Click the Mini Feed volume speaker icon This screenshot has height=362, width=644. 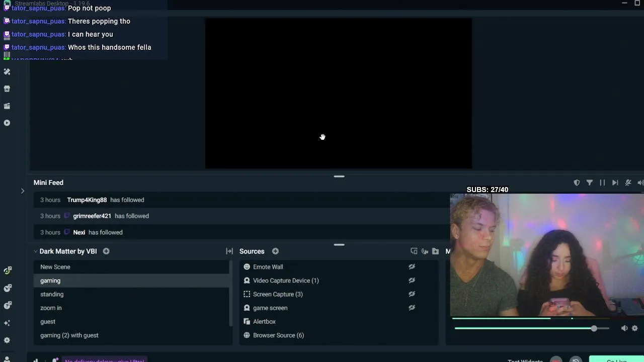click(x=640, y=183)
